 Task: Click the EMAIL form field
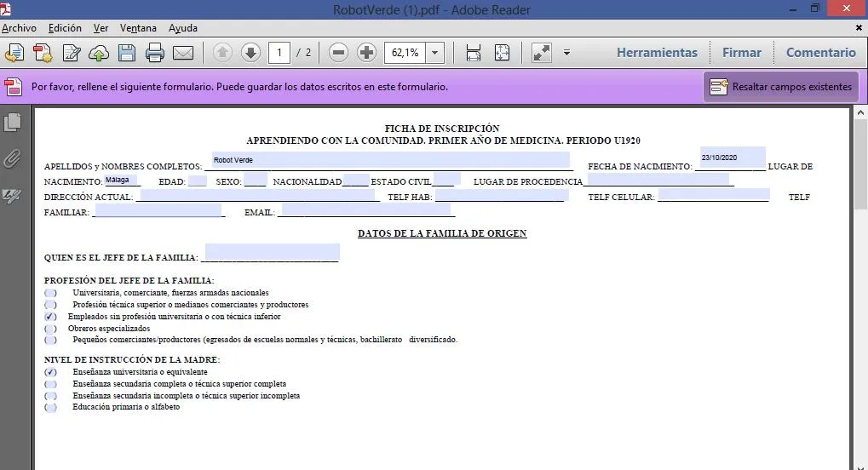pyautogui.click(x=366, y=209)
